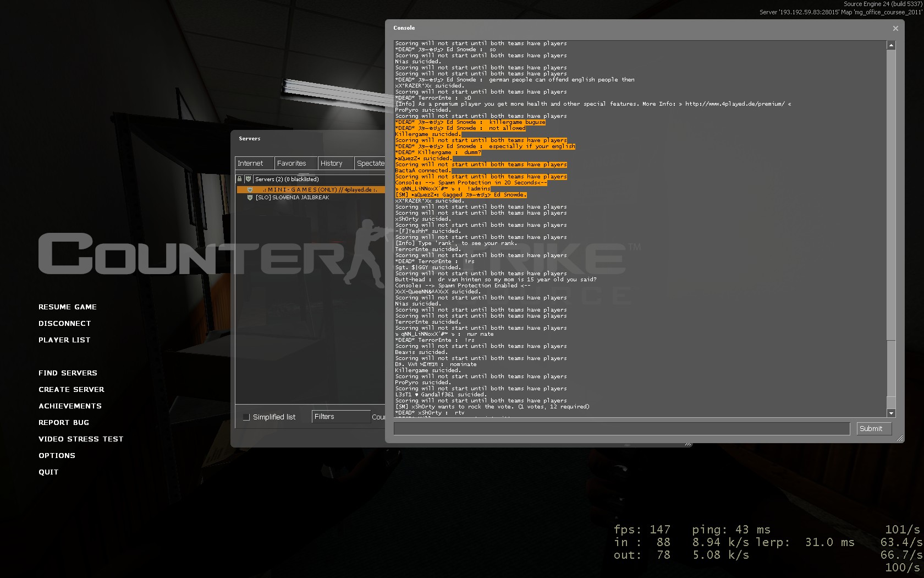Click the Servers window title bar
The image size is (924, 578).
click(x=308, y=139)
